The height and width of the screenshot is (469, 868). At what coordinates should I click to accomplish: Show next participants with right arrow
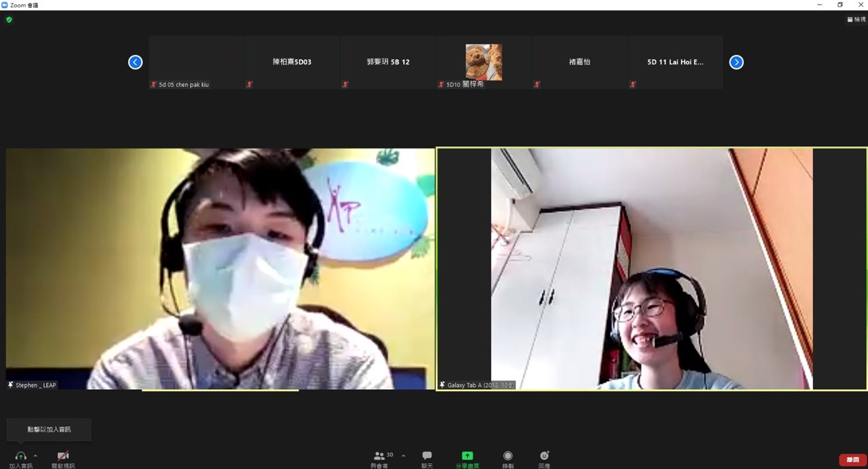(736, 62)
